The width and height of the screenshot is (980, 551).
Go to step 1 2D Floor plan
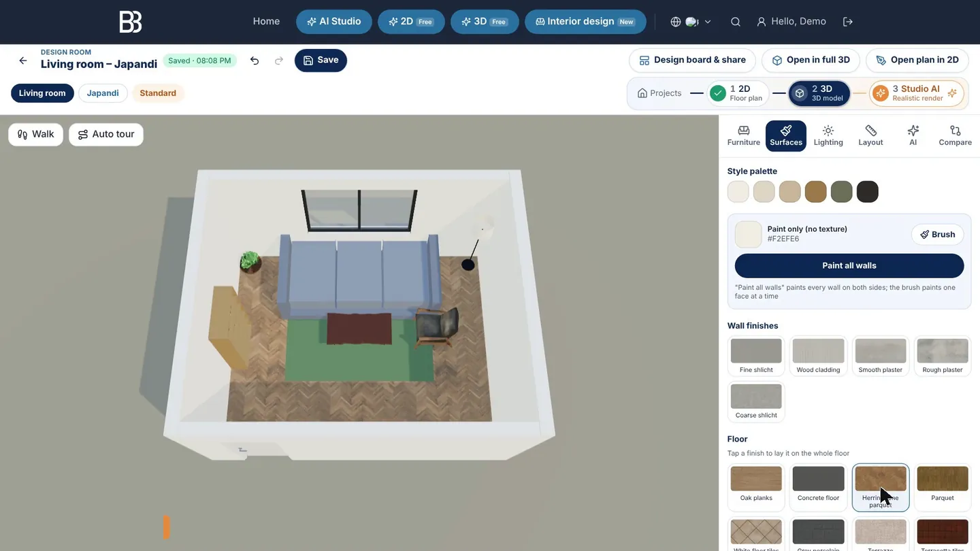[738, 93]
